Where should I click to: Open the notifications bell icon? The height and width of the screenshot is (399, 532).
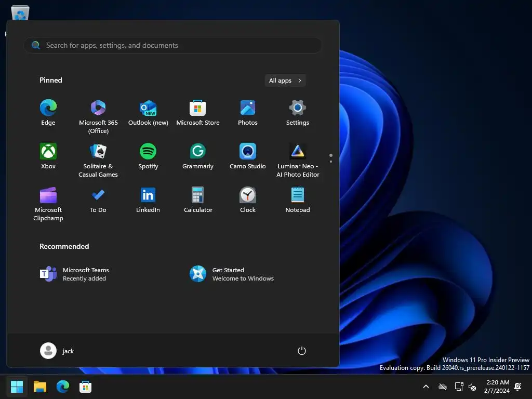(x=518, y=387)
